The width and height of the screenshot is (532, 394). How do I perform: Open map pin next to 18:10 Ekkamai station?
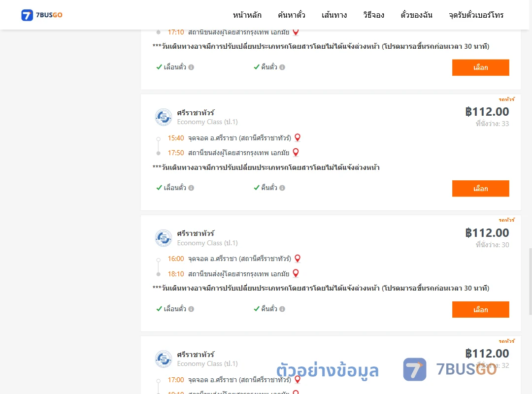[x=296, y=273]
